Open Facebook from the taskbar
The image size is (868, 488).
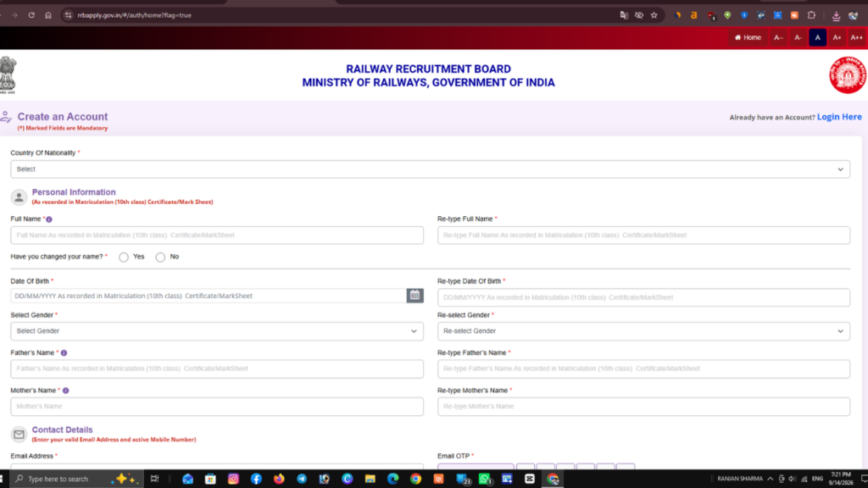pos(256,479)
